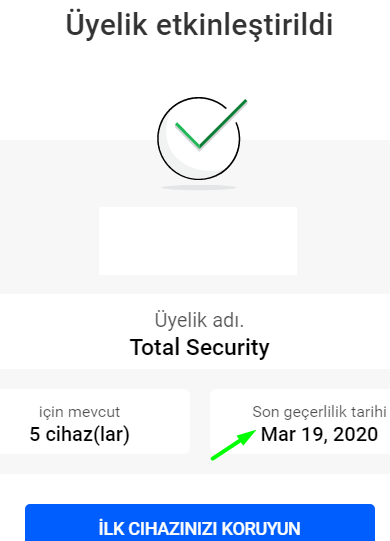Click the Son geçerlilik tarihi label

pyautogui.click(x=319, y=412)
